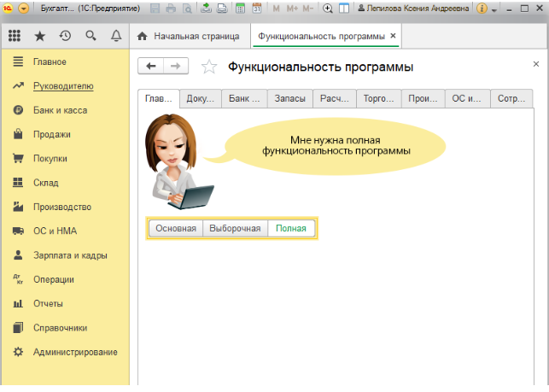Click the save diskette icon in title bar
Viewport: 549px width, 392px height.
pos(155,8)
